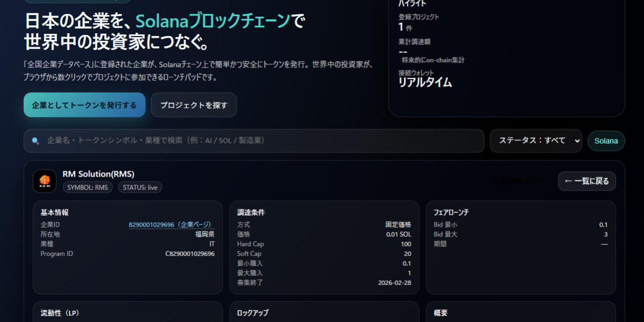The image size is (644, 322).
Task: Open the ステータス:すべて dropdown
Action: tap(536, 141)
